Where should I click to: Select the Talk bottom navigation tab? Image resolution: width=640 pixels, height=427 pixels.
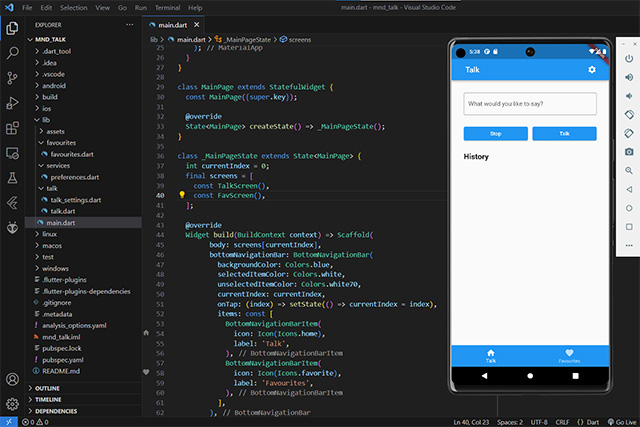click(x=490, y=355)
